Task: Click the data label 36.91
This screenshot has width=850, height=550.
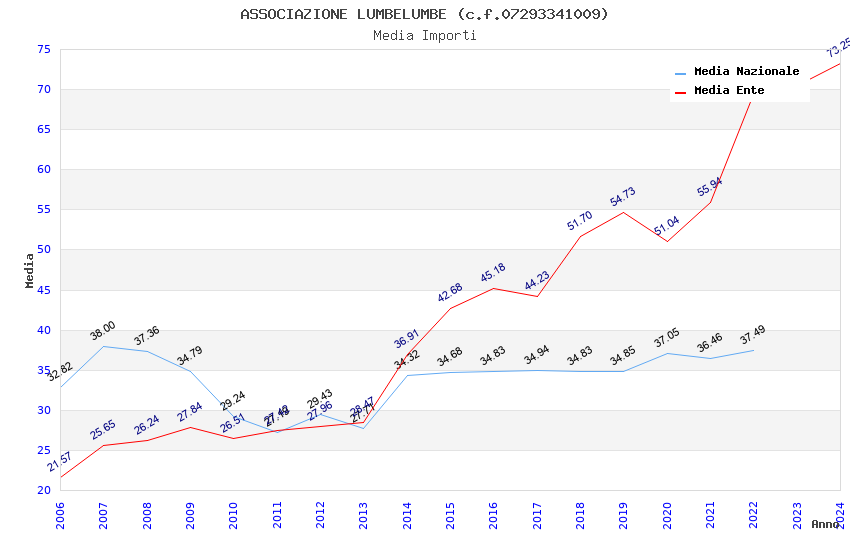Action: point(407,339)
